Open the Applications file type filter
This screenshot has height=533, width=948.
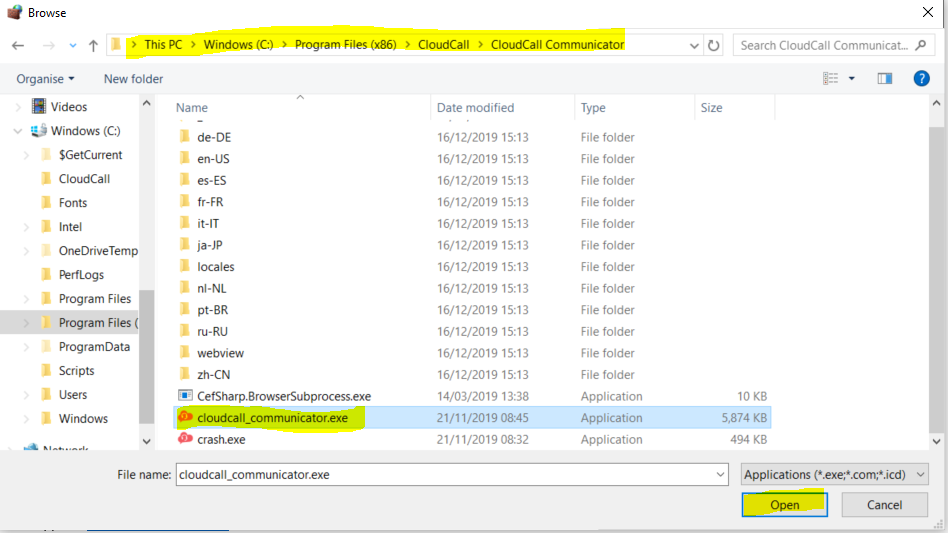tap(834, 474)
